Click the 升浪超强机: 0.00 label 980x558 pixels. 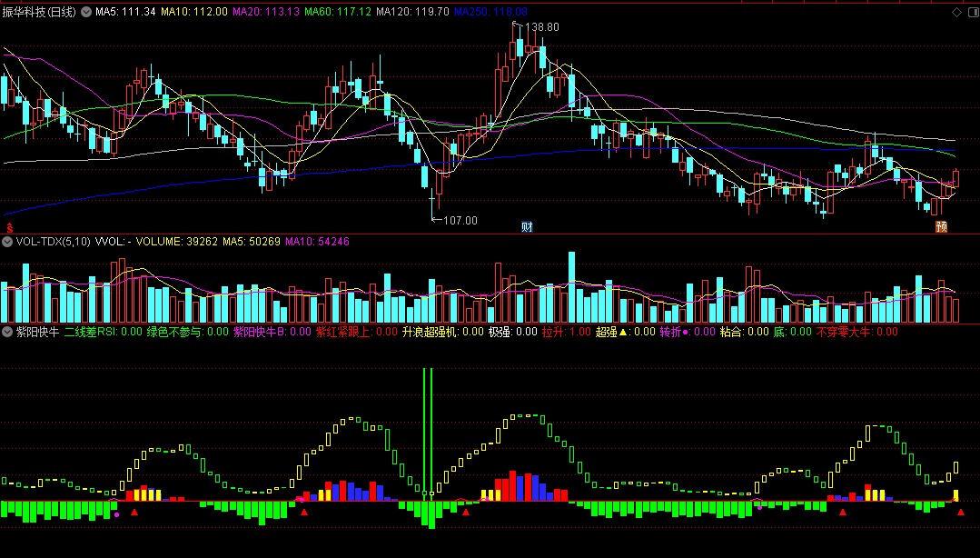tap(443, 332)
